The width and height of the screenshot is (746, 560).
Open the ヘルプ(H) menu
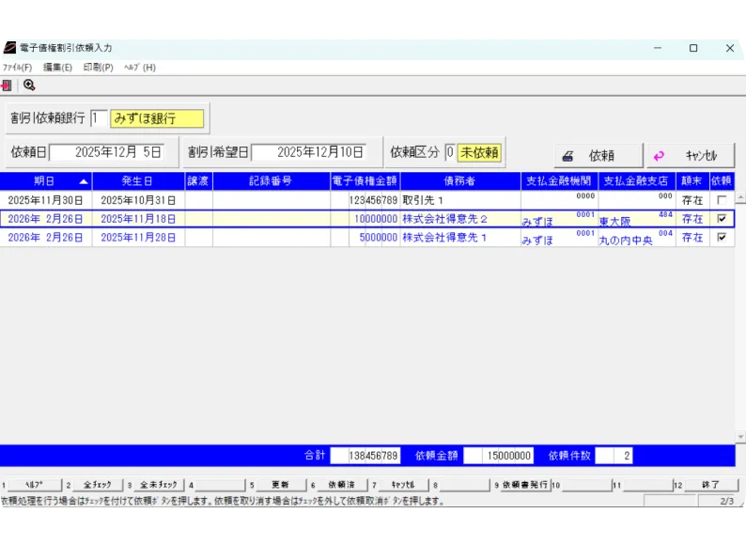140,68
